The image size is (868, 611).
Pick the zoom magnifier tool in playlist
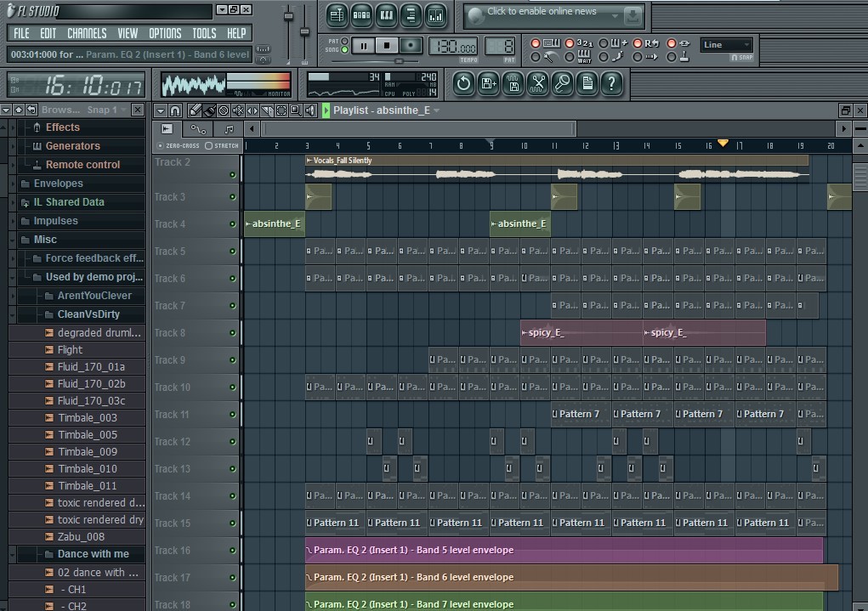pos(296,110)
